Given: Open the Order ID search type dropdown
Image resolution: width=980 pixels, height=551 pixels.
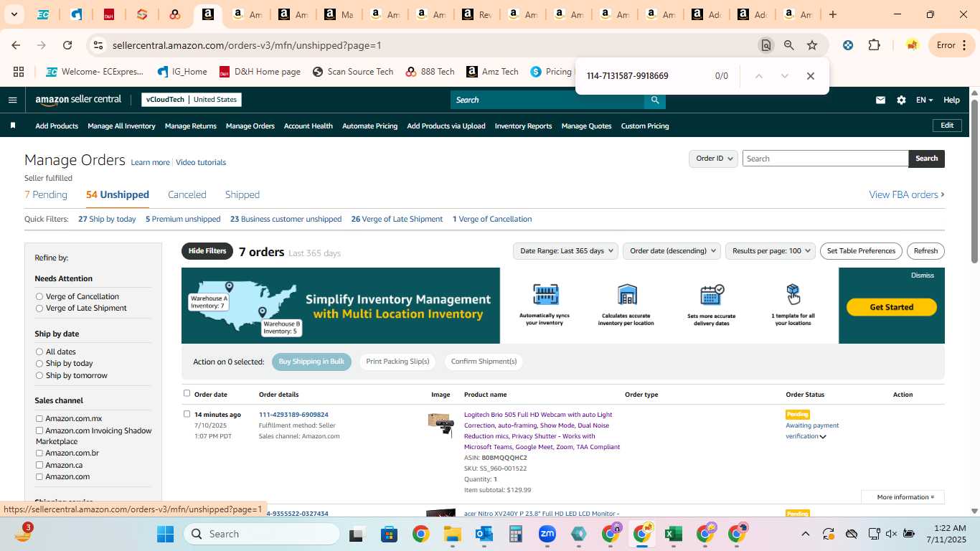Looking at the screenshot, I should click(x=713, y=159).
